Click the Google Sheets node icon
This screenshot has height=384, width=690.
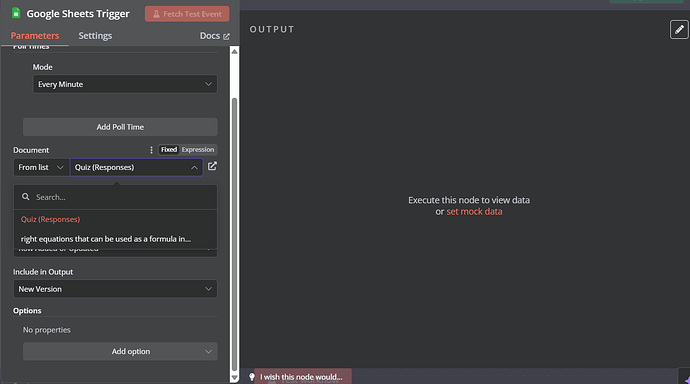pos(16,13)
